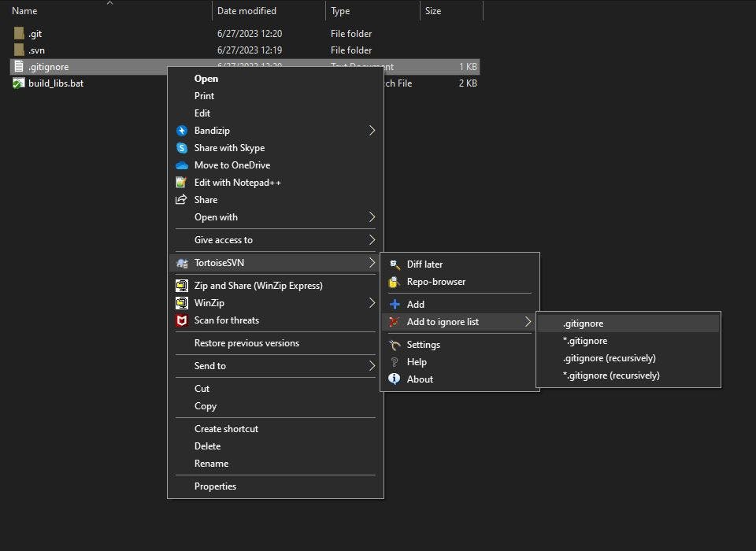Viewport: 756px width, 551px height.
Task: Click Restore previous versions
Action: tap(245, 343)
